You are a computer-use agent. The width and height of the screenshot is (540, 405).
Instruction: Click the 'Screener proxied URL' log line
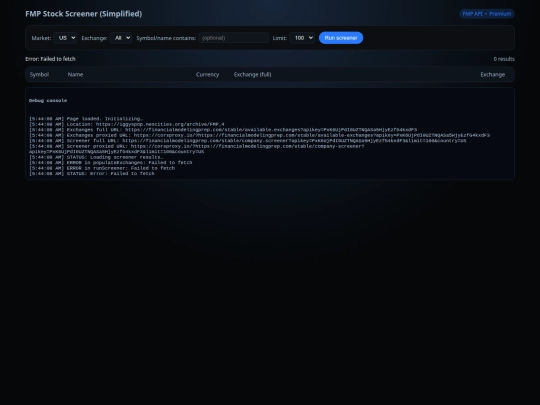click(197, 149)
